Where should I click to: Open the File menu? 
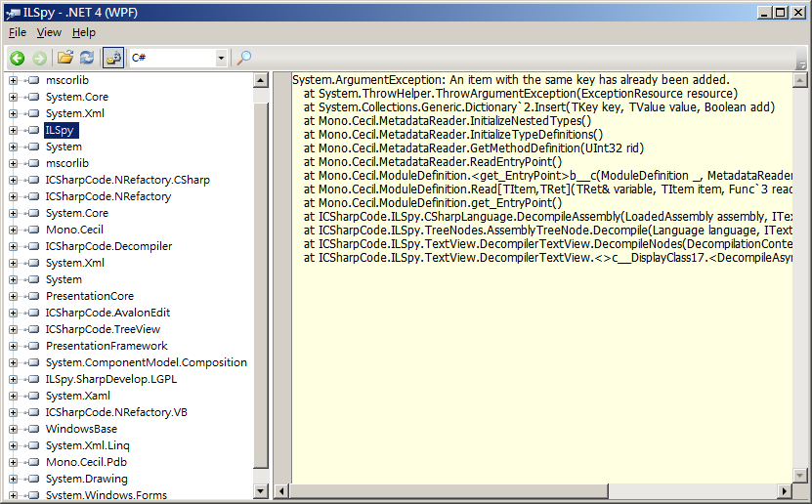(18, 32)
